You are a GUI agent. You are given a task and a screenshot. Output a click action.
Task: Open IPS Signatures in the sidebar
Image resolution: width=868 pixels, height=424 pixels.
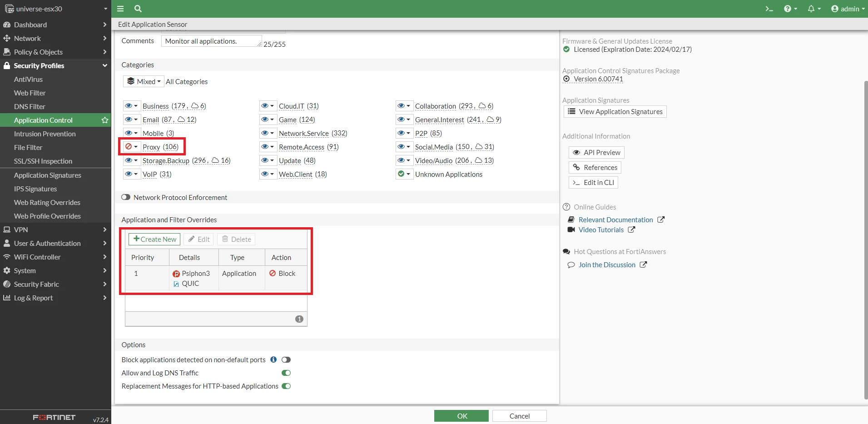(x=35, y=189)
